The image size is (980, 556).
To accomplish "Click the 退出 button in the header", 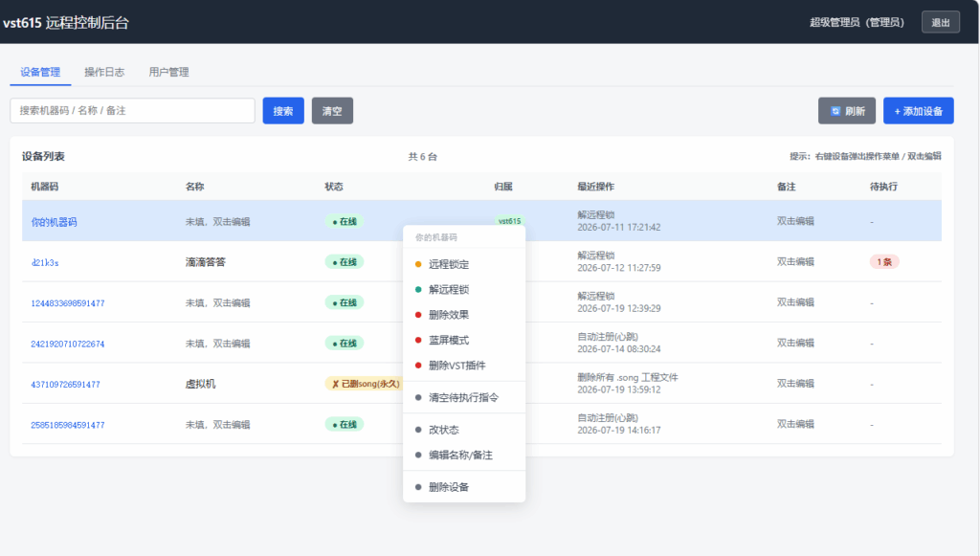I will [x=941, y=23].
